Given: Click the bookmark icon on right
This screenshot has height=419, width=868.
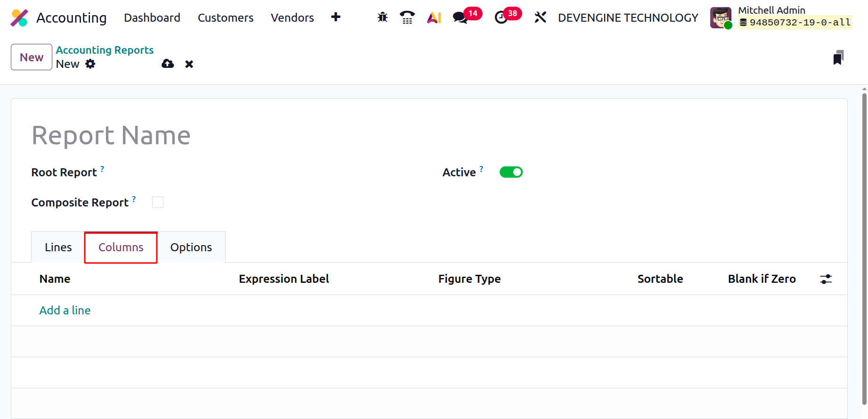Looking at the screenshot, I should (x=838, y=58).
